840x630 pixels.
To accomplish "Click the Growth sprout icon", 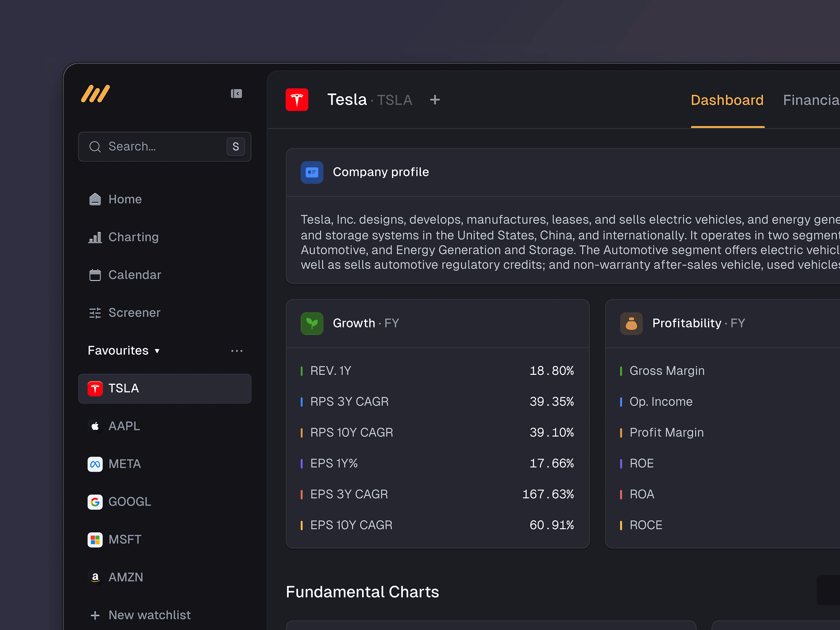I will [312, 324].
